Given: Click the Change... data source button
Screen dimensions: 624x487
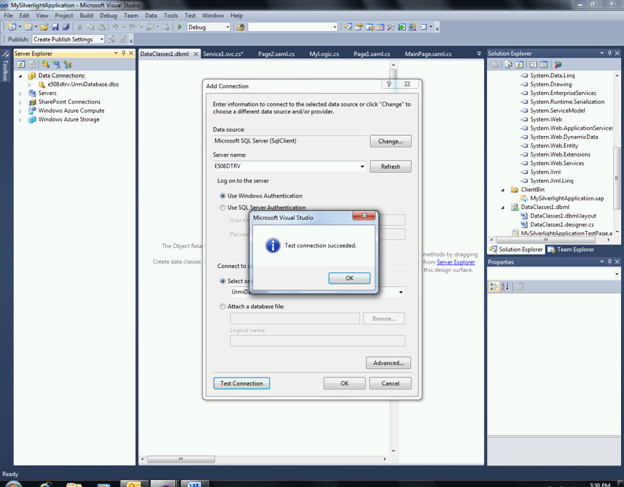Looking at the screenshot, I should pos(390,141).
